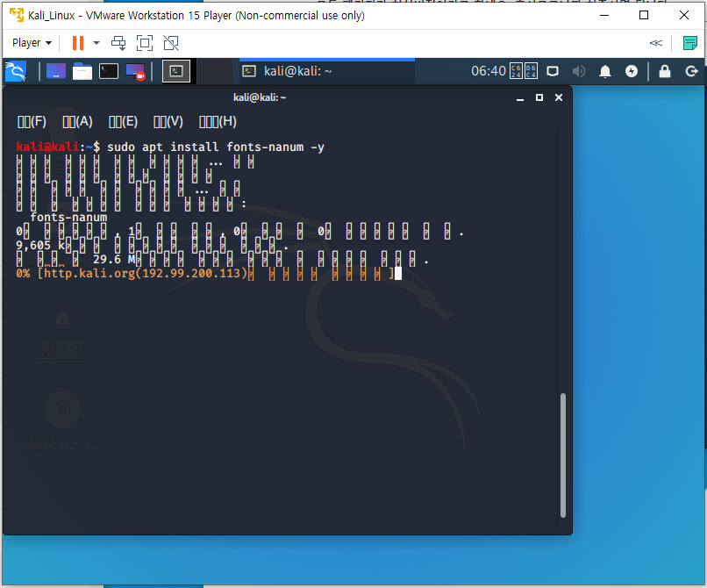Click the show desktop panel icon
Viewport: 707px width, 588px height.
(56, 71)
